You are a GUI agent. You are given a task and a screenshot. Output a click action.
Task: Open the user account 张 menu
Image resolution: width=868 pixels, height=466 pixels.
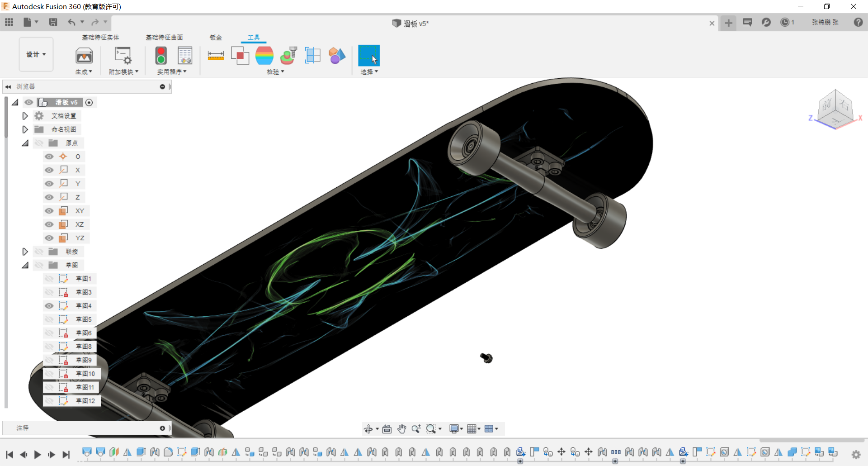tap(825, 22)
